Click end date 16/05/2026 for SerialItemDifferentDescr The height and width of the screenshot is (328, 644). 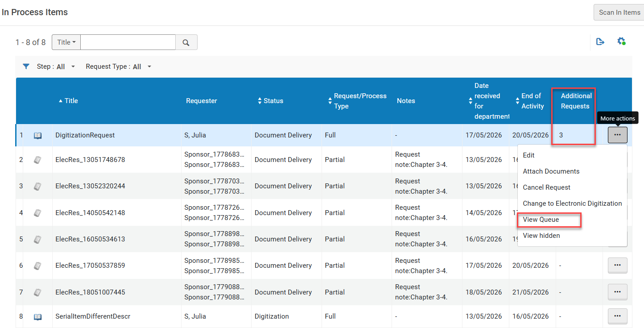coord(530,316)
